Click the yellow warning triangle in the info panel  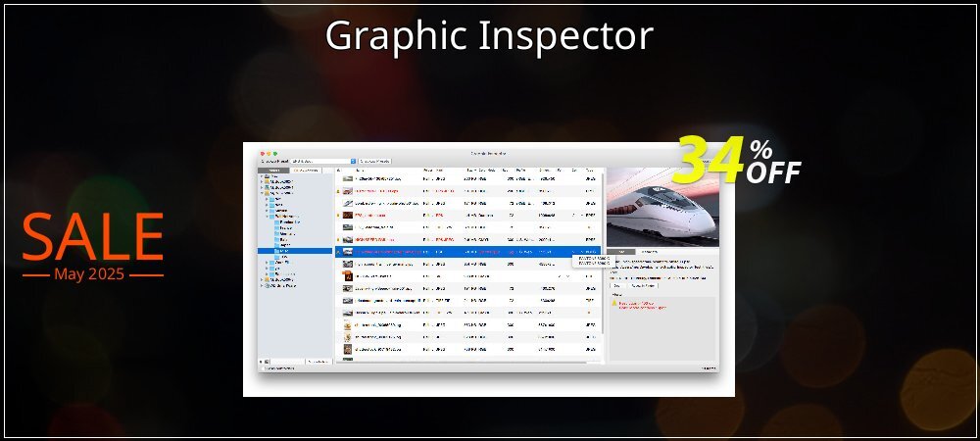click(614, 302)
